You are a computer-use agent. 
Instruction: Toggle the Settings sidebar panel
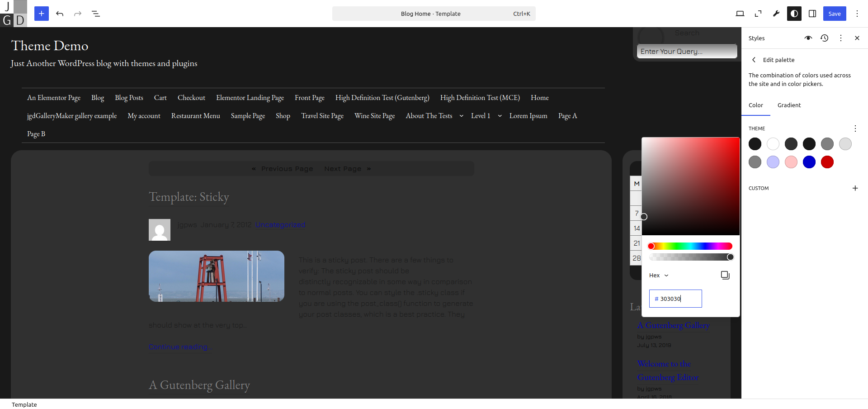(x=812, y=14)
